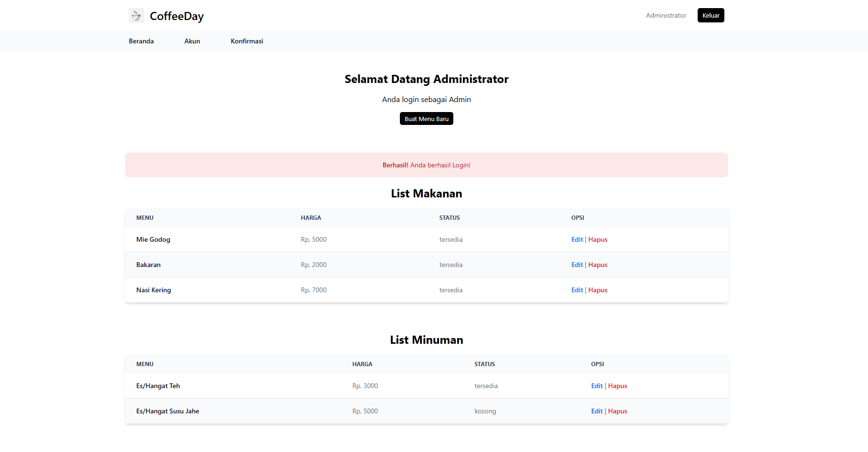Click the Administrator username label
868x452 pixels.
[666, 15]
